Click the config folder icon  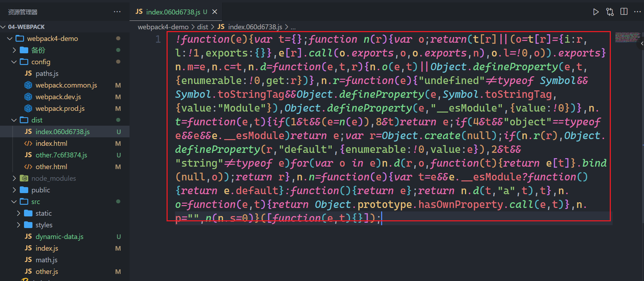pyautogui.click(x=24, y=62)
